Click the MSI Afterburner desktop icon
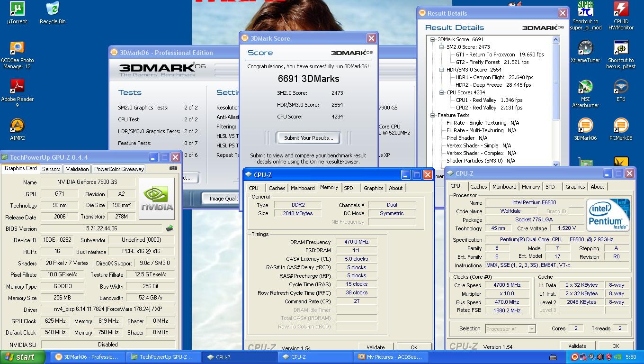The height and width of the screenshot is (364, 644). [585, 93]
